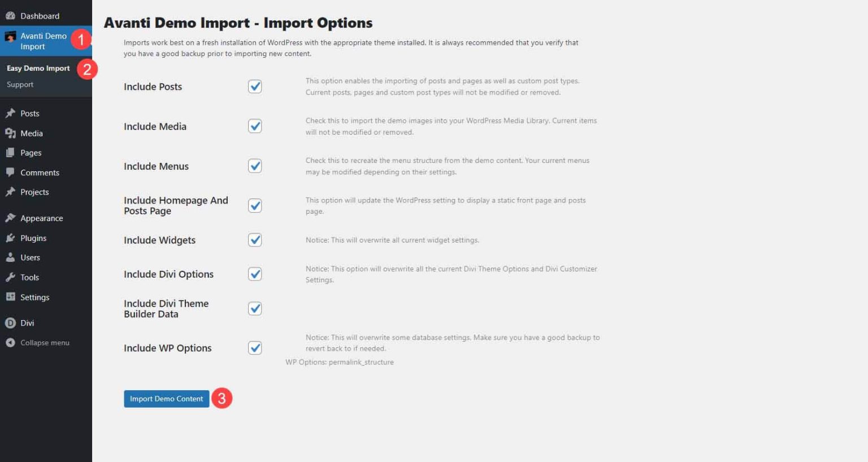Toggle the Include WP Options checkbox
Image resolution: width=868 pixels, height=462 pixels.
tap(255, 348)
